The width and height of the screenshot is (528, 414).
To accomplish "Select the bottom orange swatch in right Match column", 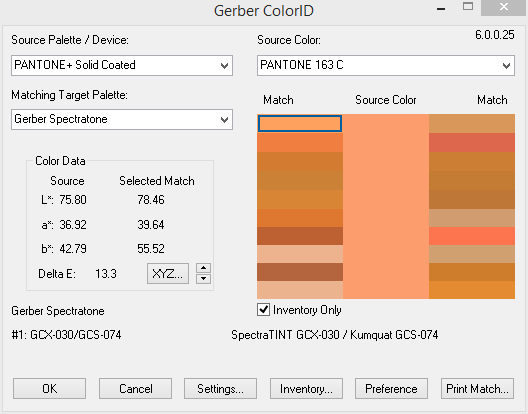I will coord(472,290).
